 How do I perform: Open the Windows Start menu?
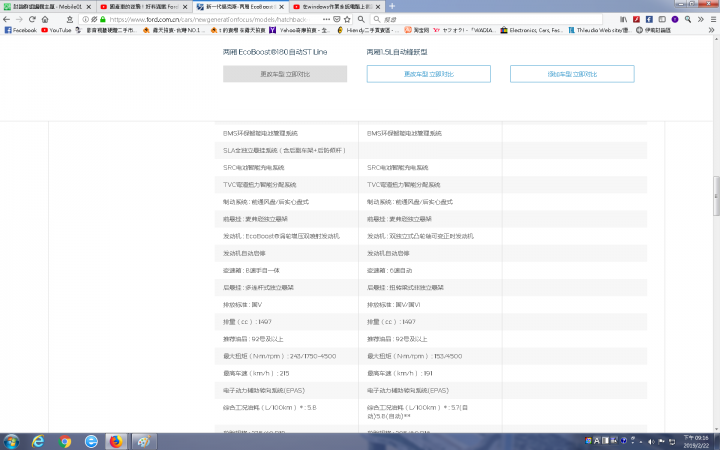point(11,442)
